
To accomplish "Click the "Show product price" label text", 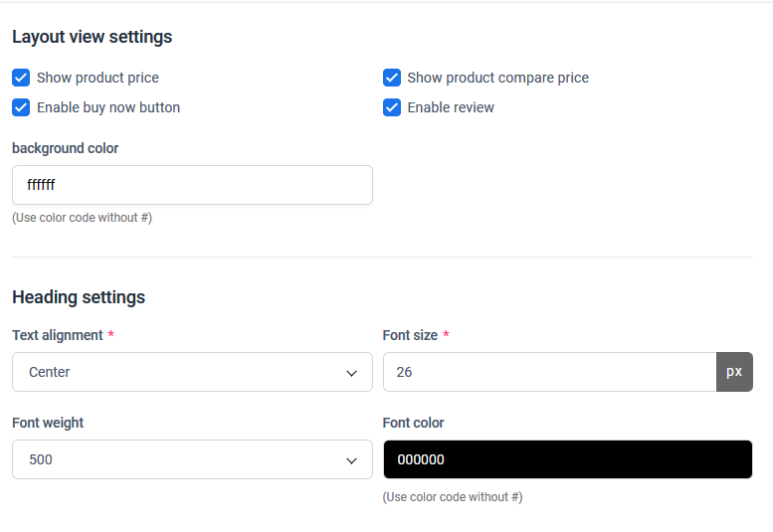I will (97, 78).
